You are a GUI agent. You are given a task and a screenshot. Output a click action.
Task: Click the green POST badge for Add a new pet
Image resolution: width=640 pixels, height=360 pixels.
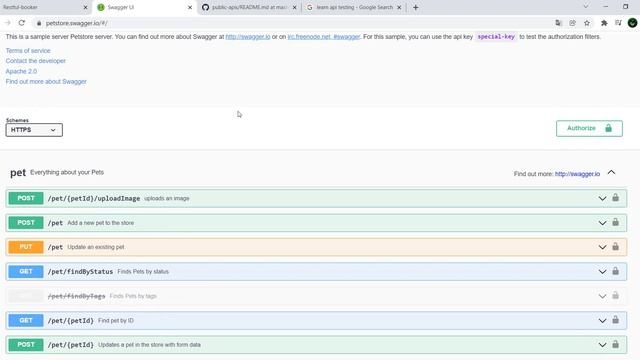pyautogui.click(x=26, y=222)
